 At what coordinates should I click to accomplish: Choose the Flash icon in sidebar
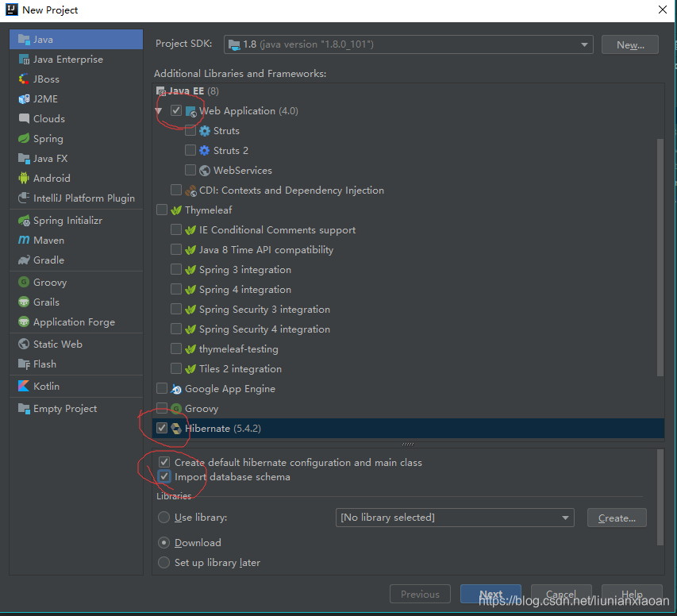(24, 364)
